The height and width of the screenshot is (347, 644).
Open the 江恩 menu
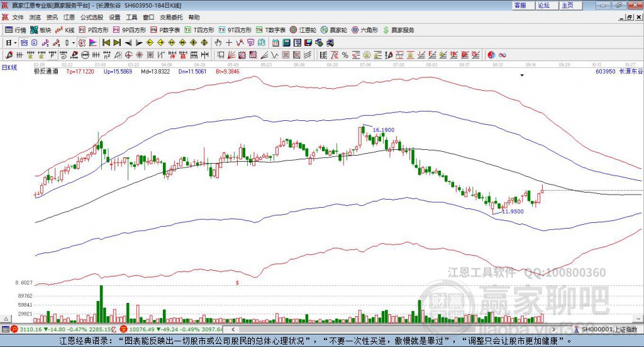69,17
